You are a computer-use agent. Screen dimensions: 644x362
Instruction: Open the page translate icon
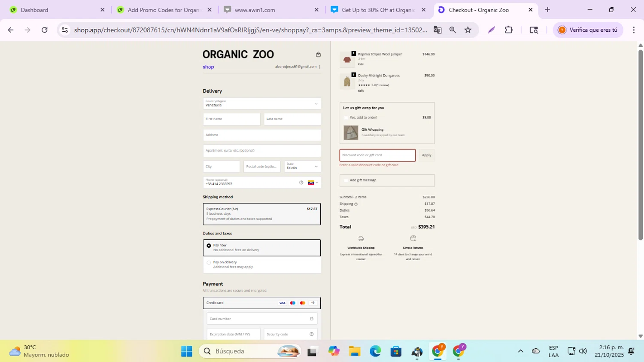pyautogui.click(x=437, y=30)
